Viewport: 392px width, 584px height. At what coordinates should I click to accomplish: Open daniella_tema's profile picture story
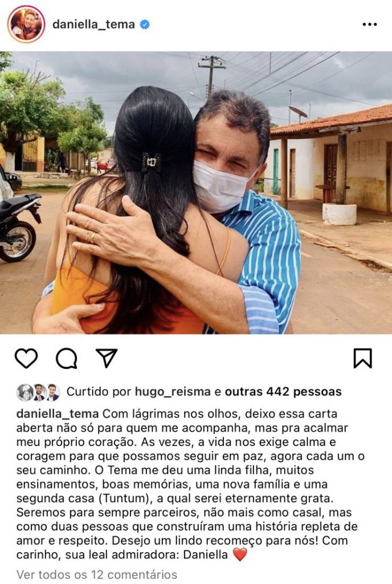26,24
